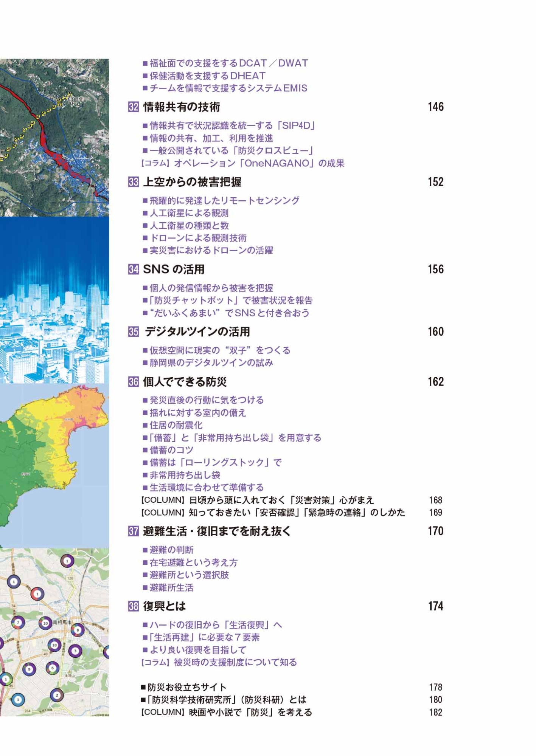Click the blue digital city image

(x=54, y=300)
